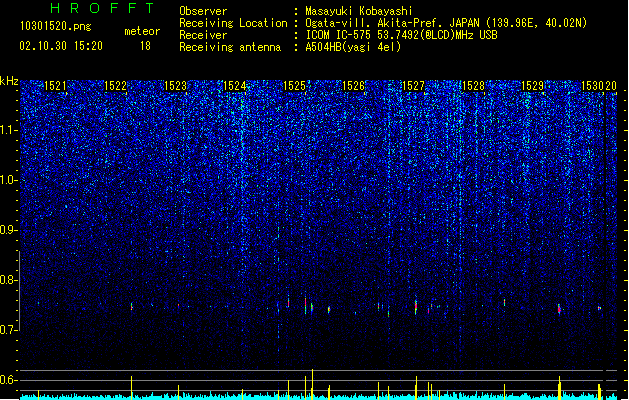
Task: Click the 1523 time marker
Action: pos(175,86)
